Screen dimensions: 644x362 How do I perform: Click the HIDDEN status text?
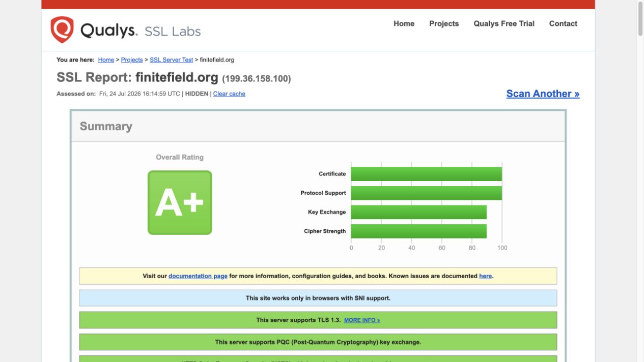[197, 94]
